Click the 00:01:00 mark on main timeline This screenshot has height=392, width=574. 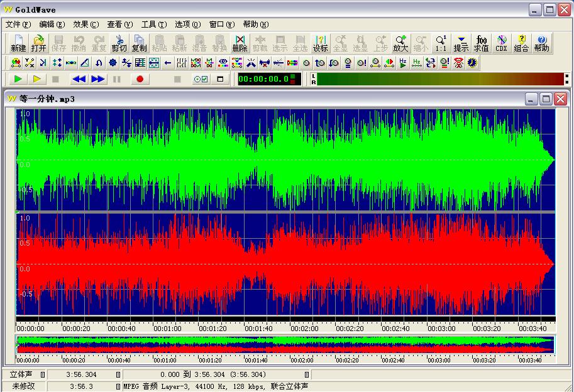167,329
